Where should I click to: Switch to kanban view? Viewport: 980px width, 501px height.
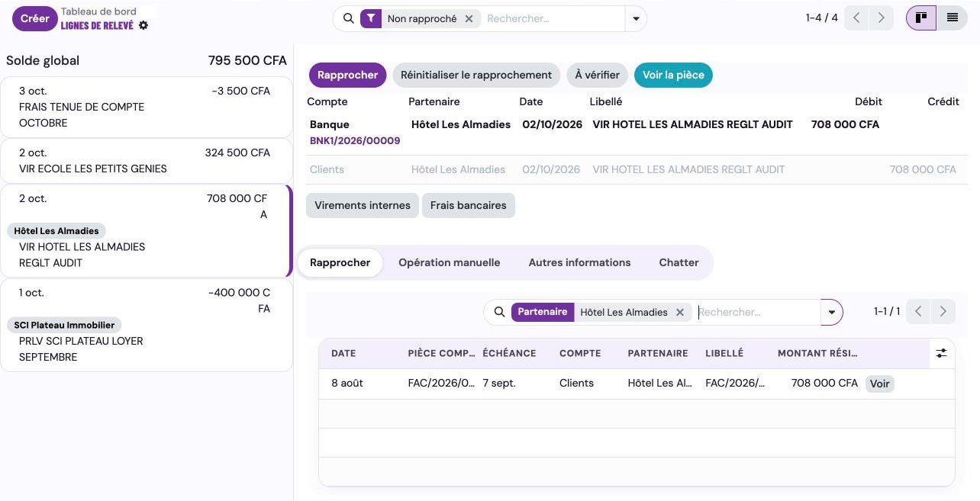[921, 18]
